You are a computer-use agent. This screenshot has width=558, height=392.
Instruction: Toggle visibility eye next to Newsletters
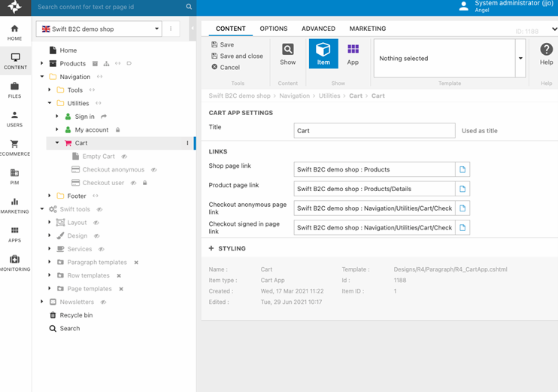point(103,302)
